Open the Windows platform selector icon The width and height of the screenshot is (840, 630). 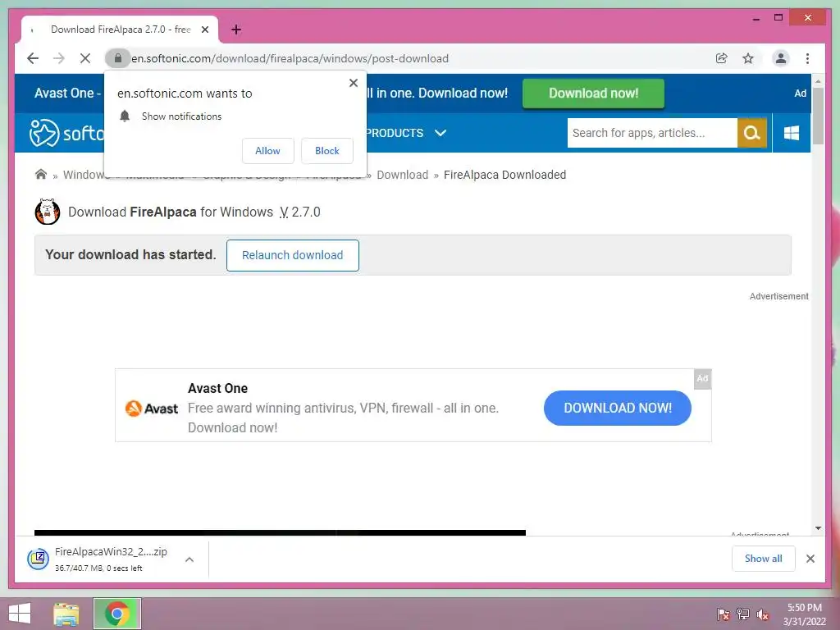tap(792, 133)
